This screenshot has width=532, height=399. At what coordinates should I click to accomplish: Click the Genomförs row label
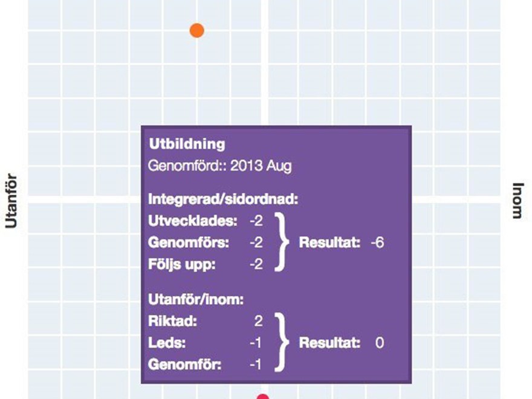click(x=188, y=242)
